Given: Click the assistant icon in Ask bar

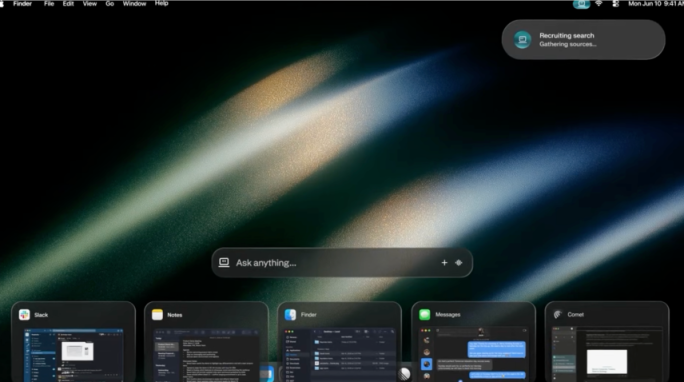Looking at the screenshot, I should [224, 262].
